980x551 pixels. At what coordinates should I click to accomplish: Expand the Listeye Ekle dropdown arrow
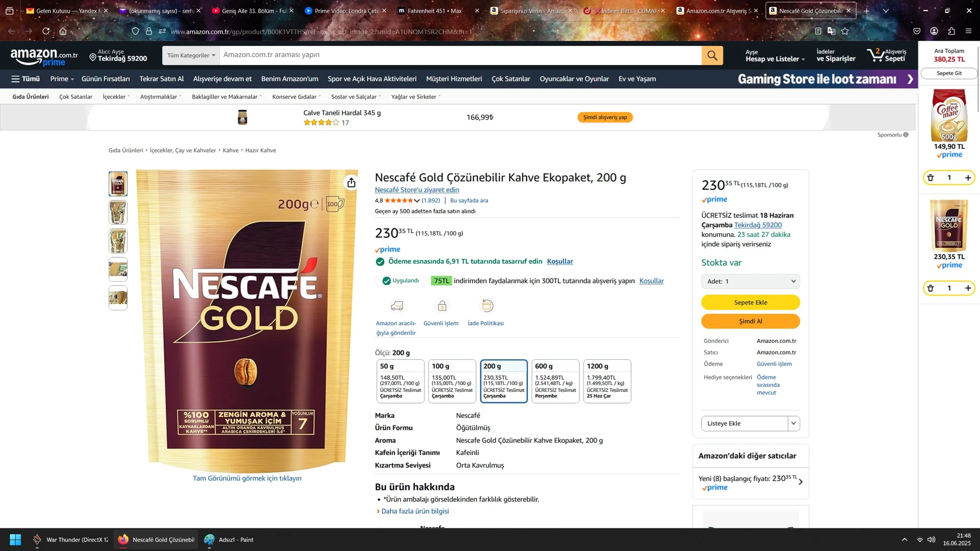[x=793, y=423]
